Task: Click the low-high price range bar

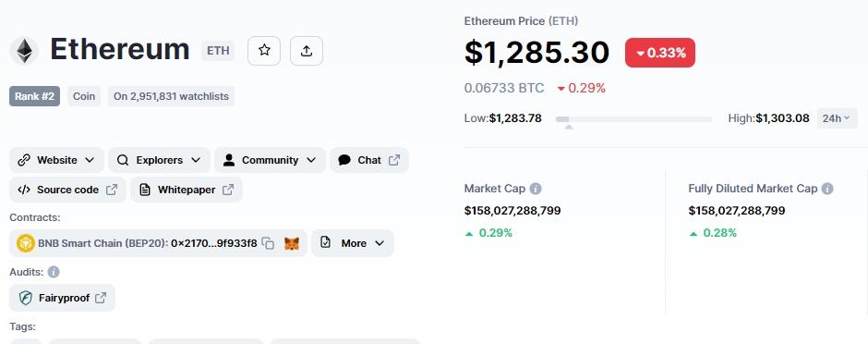Action: [x=633, y=119]
